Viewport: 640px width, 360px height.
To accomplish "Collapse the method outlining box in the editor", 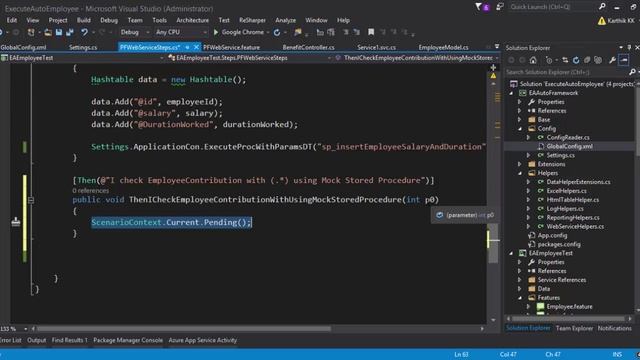I will 31,200.
